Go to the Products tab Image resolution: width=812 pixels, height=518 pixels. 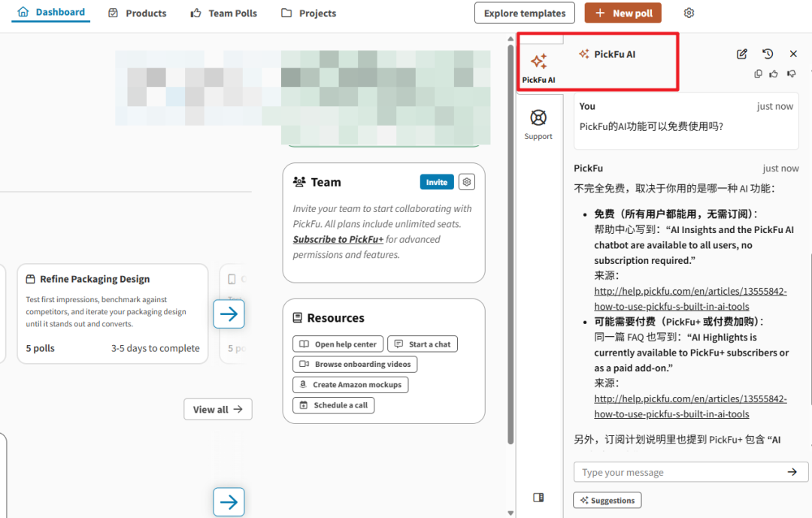point(138,14)
